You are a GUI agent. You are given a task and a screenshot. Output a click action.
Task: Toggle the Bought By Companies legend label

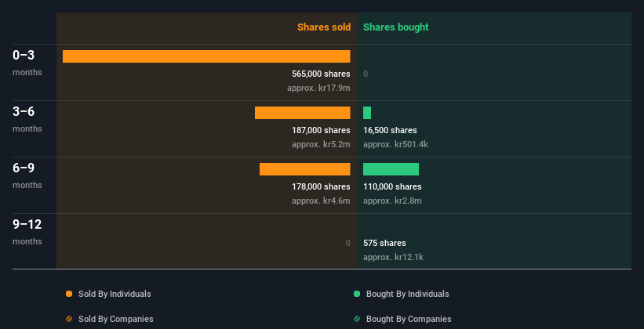point(409,319)
